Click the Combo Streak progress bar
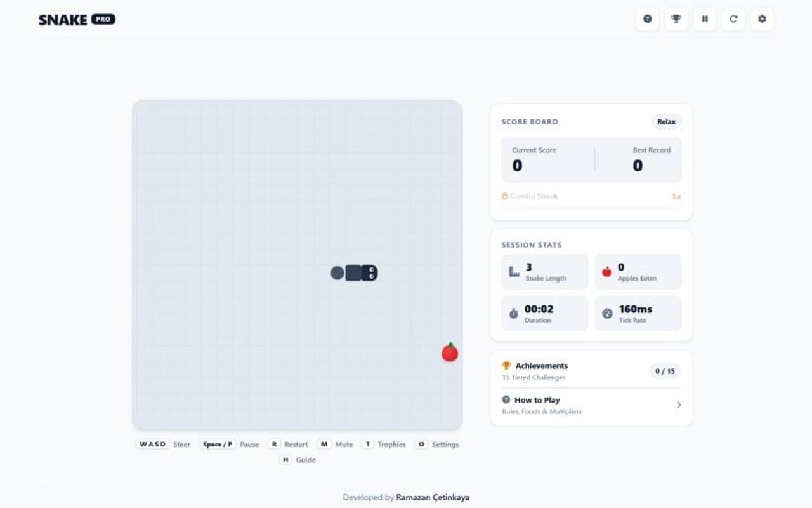The image size is (812, 508). click(x=591, y=207)
